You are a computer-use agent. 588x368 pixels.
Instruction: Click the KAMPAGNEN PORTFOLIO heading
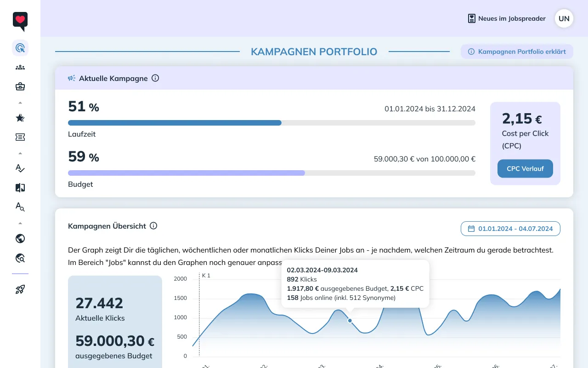tap(314, 52)
